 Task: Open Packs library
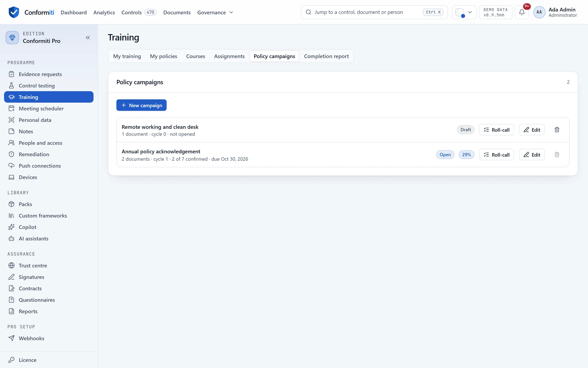(x=49, y=204)
